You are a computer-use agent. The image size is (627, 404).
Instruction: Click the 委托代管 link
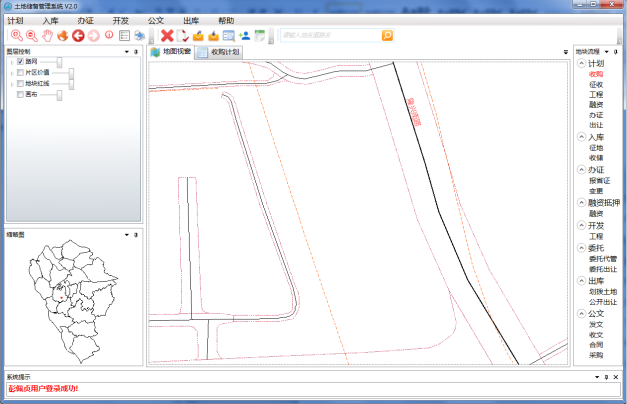click(x=603, y=258)
